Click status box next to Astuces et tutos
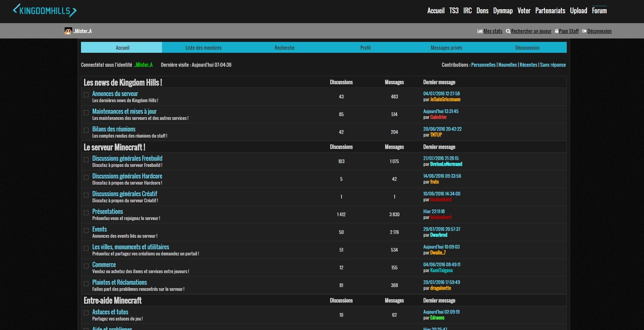Screen dimensions: 644x330 (x=86, y=313)
